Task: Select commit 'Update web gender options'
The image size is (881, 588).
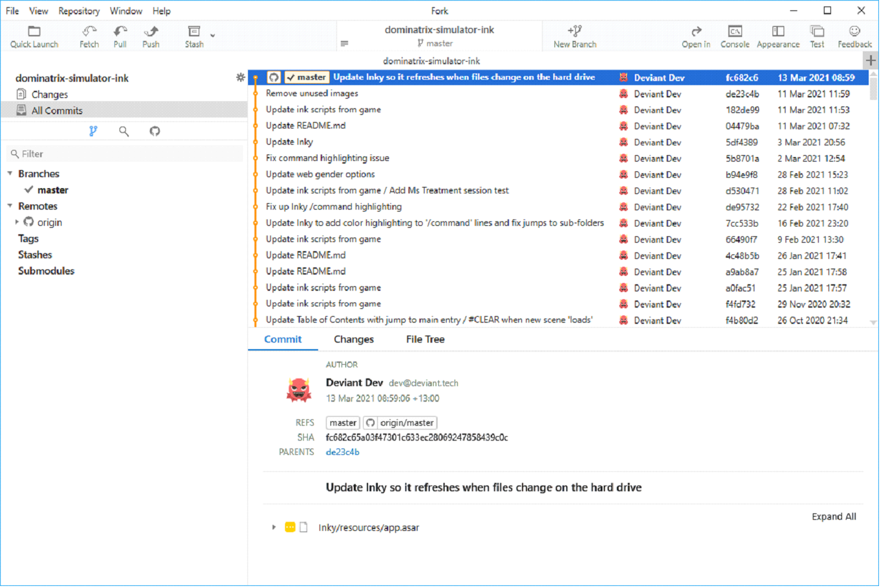Action: tap(558, 175)
